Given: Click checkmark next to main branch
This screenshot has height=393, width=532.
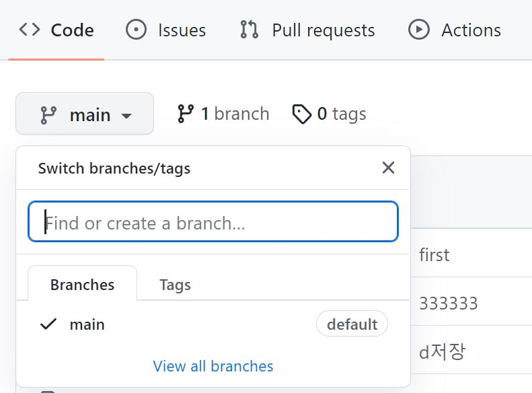Looking at the screenshot, I should [x=48, y=324].
